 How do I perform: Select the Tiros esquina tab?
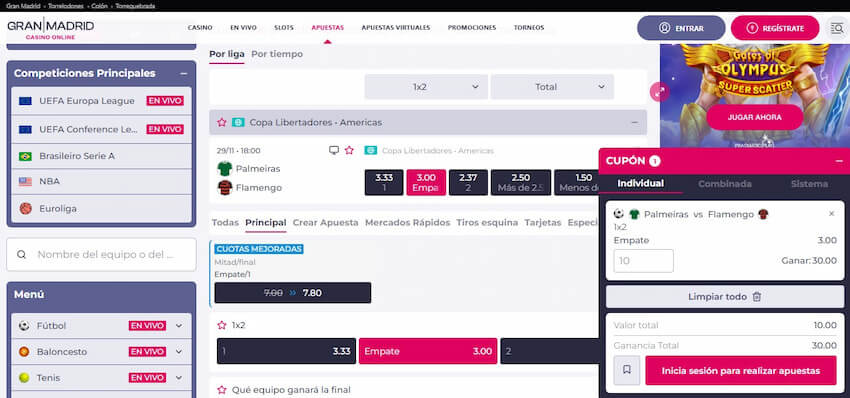pyautogui.click(x=487, y=222)
